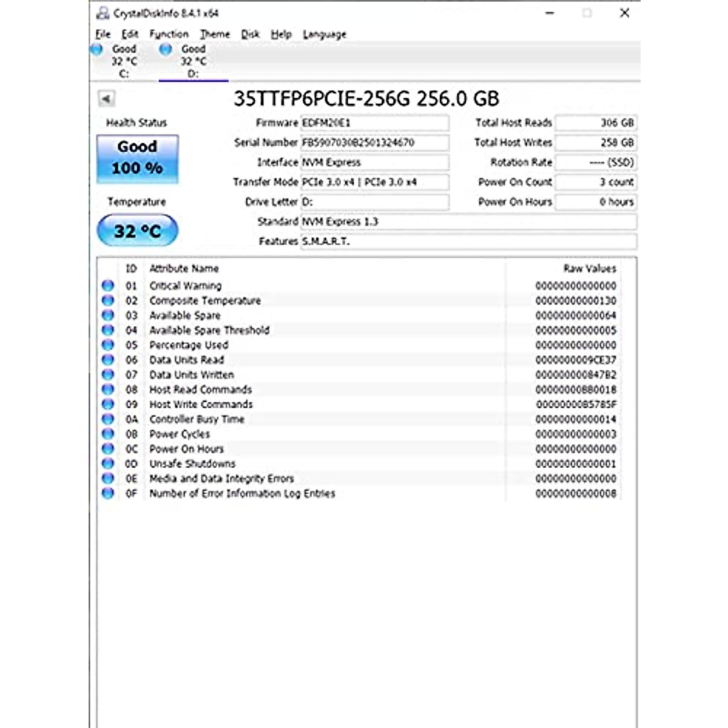The image size is (728, 728).
Task: Click status orb beside Composite Temperature
Action: 108,300
